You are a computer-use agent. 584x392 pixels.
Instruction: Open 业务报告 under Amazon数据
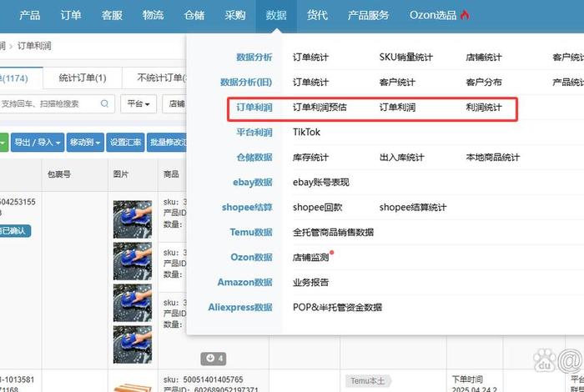pos(310,282)
